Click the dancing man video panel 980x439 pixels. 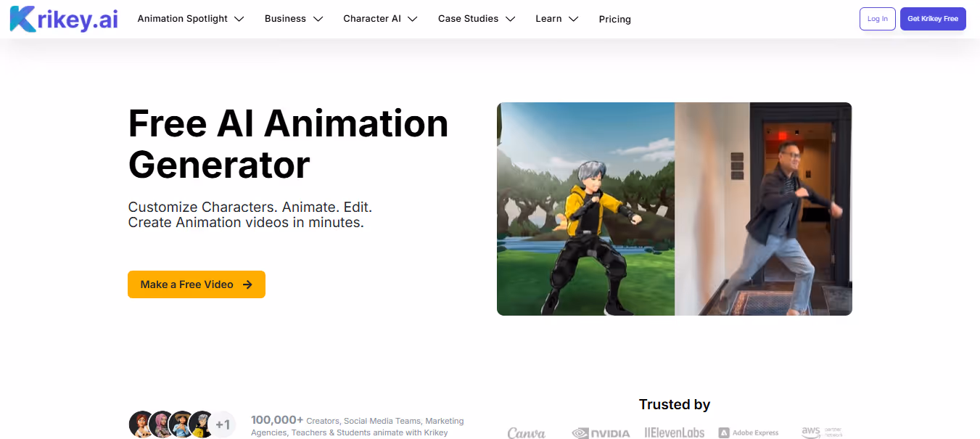point(764,209)
